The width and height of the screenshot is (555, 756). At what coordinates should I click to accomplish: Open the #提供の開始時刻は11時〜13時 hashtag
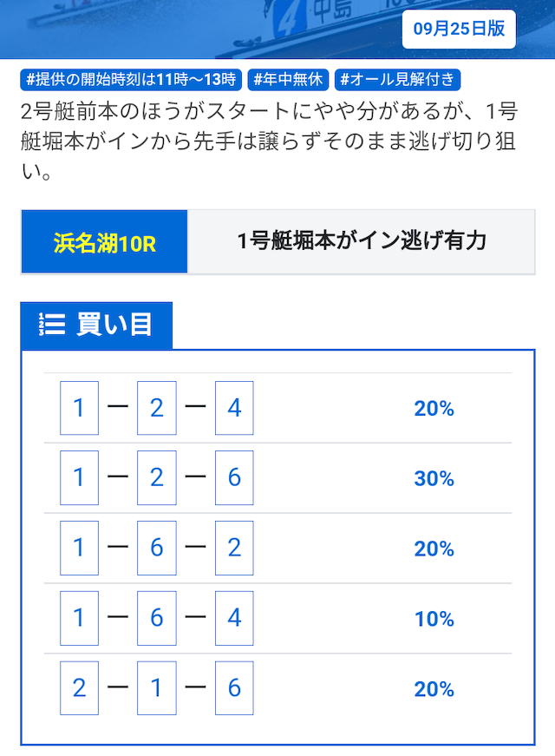coord(132,80)
